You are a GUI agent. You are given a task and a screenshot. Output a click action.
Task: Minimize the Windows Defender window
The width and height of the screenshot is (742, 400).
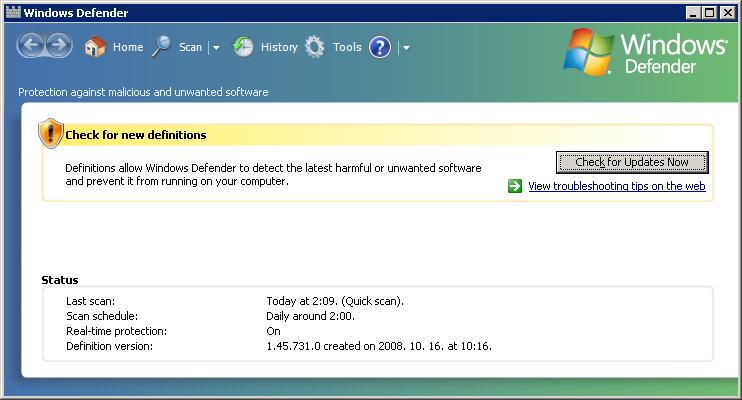click(693, 13)
